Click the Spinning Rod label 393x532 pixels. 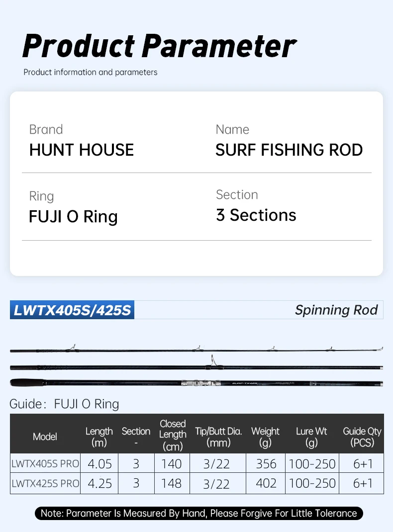point(336,310)
